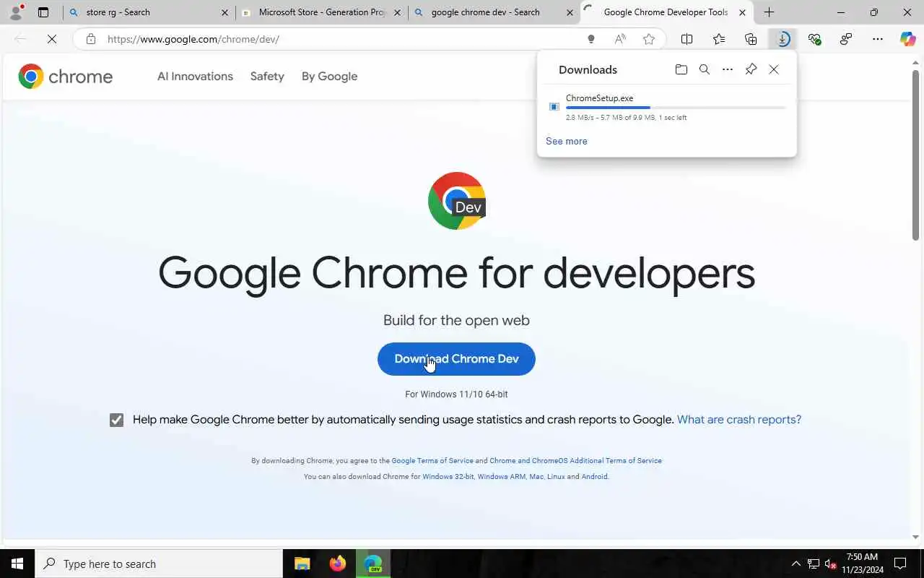
Task: Uncheck usage statistics and crash reports checkbox
Action: pyautogui.click(x=116, y=420)
